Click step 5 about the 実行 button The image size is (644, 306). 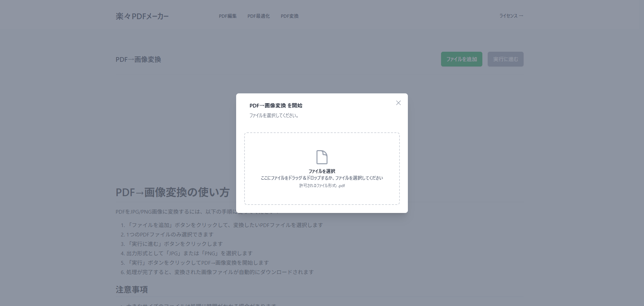coord(198,263)
